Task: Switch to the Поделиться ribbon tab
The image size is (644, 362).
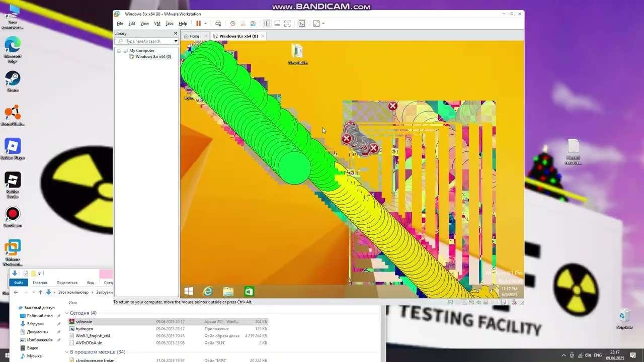Action: pos(67,283)
